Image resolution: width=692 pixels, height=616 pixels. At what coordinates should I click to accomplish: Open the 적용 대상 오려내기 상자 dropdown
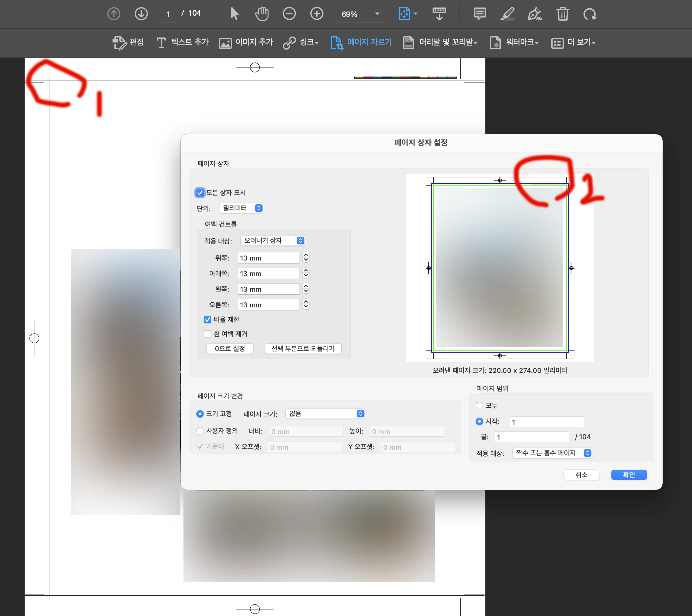(x=273, y=241)
